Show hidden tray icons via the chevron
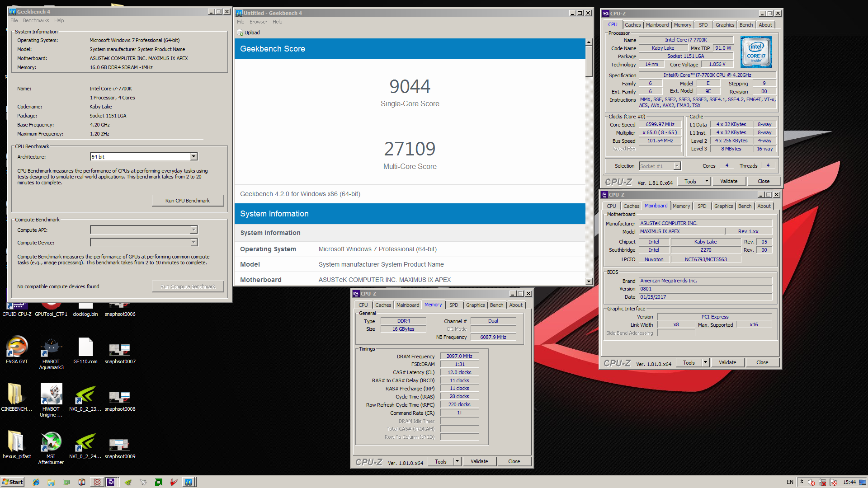 (801, 482)
